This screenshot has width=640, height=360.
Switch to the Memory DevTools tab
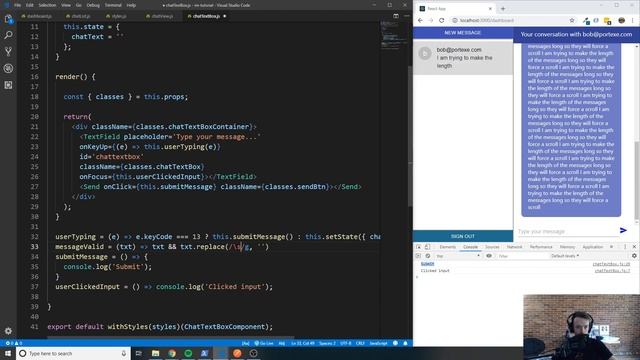567,247
